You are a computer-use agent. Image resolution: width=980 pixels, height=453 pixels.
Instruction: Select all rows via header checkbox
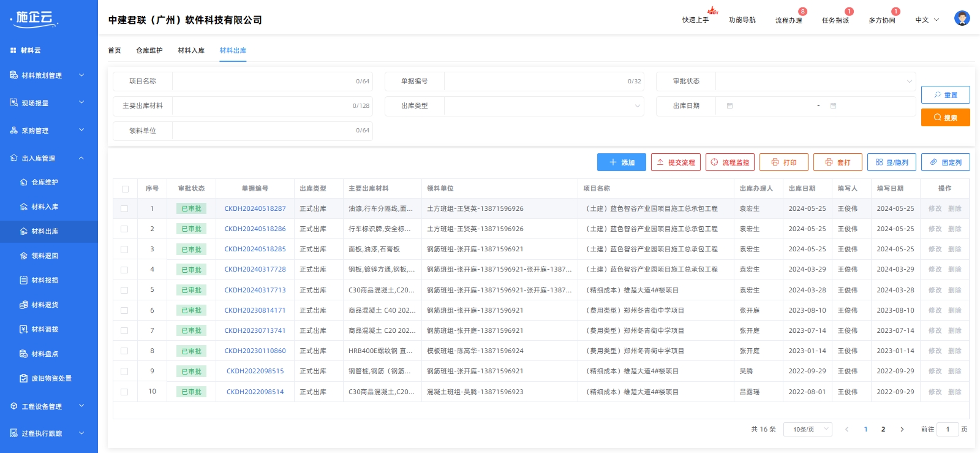[125, 189]
